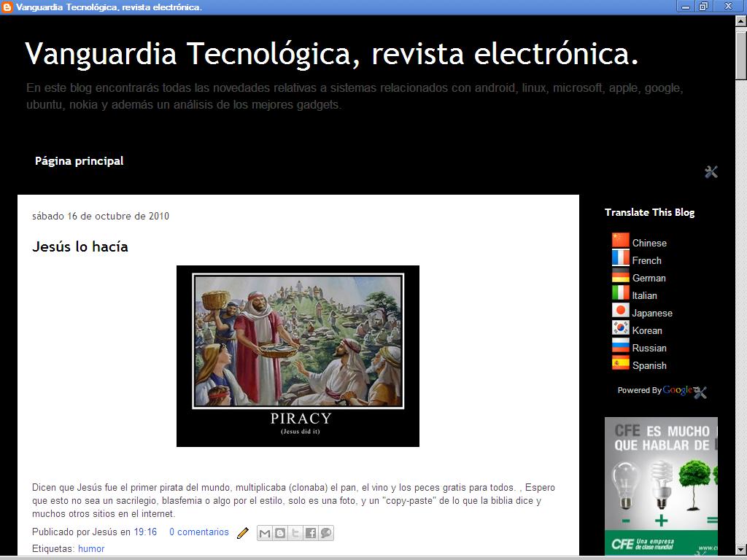Click the German flag icon
Viewport: 747px width, 560px height.
pyautogui.click(x=620, y=276)
